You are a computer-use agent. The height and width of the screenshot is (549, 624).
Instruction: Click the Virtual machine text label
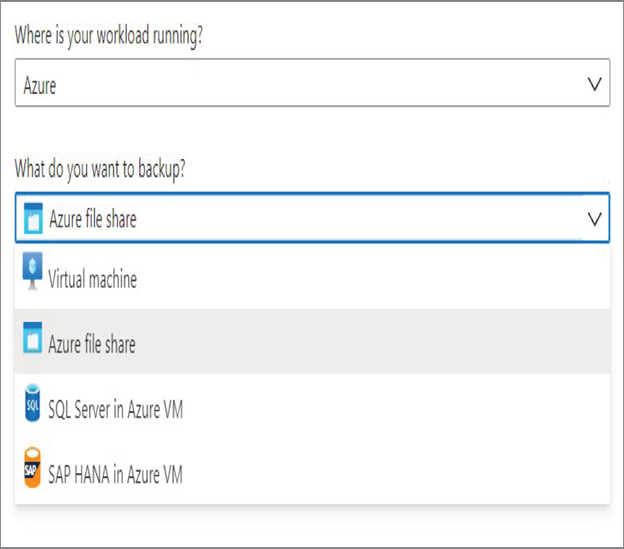(92, 278)
